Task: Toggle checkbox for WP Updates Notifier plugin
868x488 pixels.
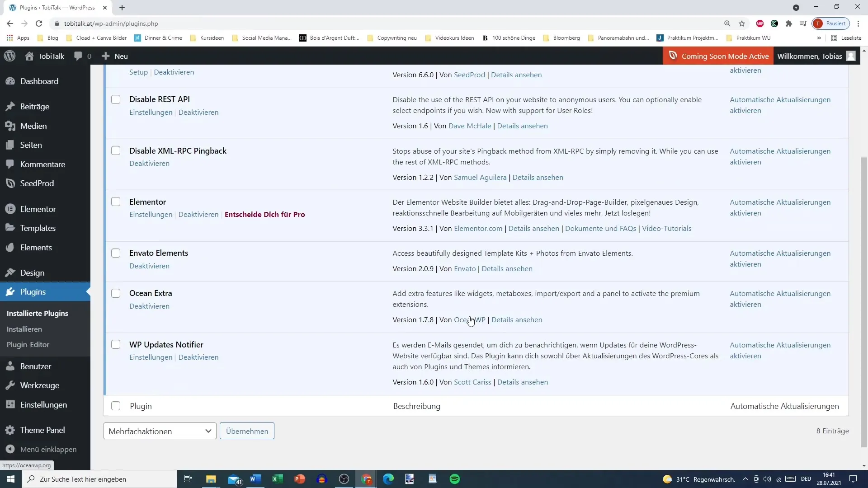Action: (116, 344)
